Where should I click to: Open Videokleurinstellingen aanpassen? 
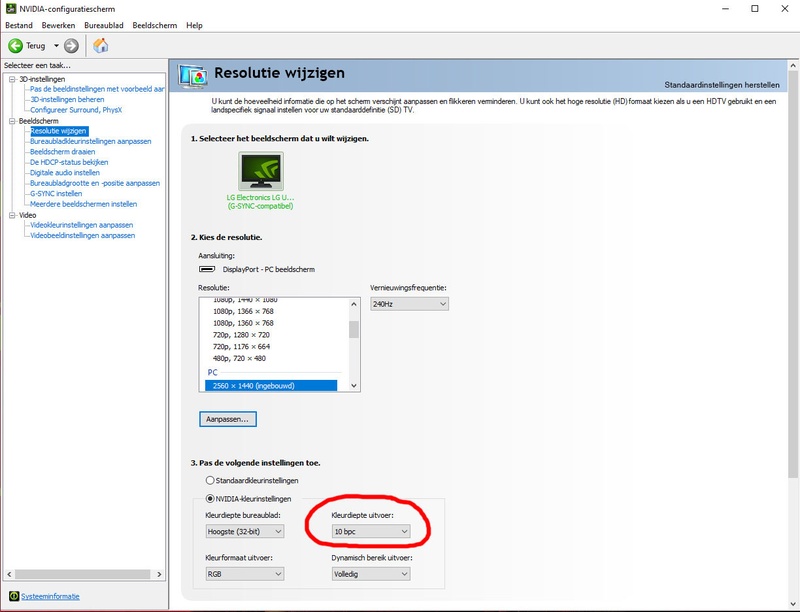[x=81, y=225]
